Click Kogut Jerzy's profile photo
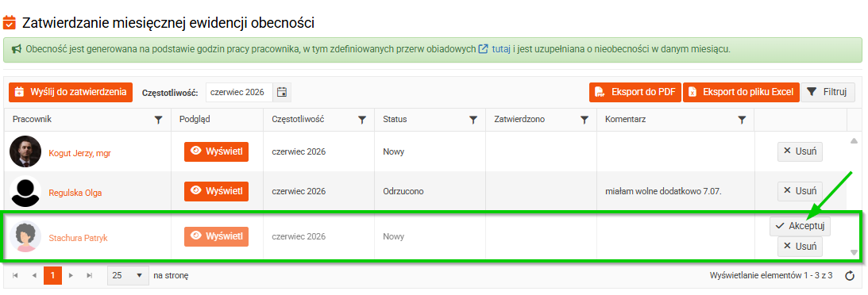868x295 pixels. (25, 151)
